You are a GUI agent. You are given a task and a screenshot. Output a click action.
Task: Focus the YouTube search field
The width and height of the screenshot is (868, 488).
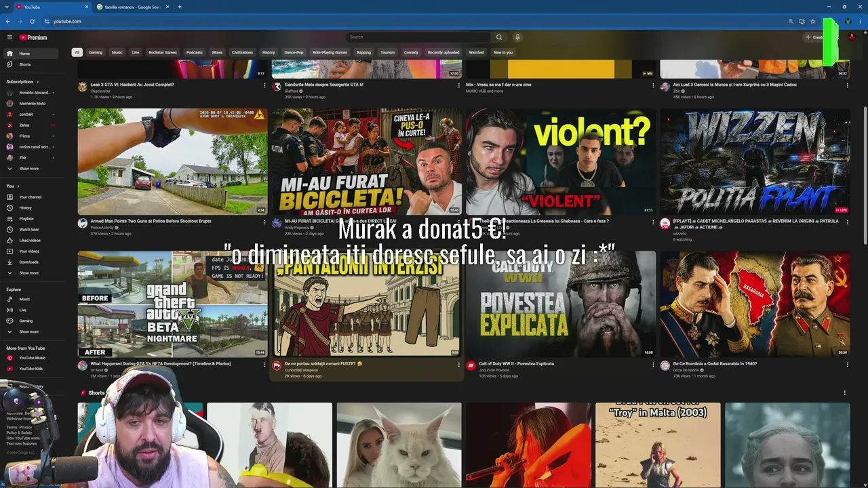tap(418, 37)
